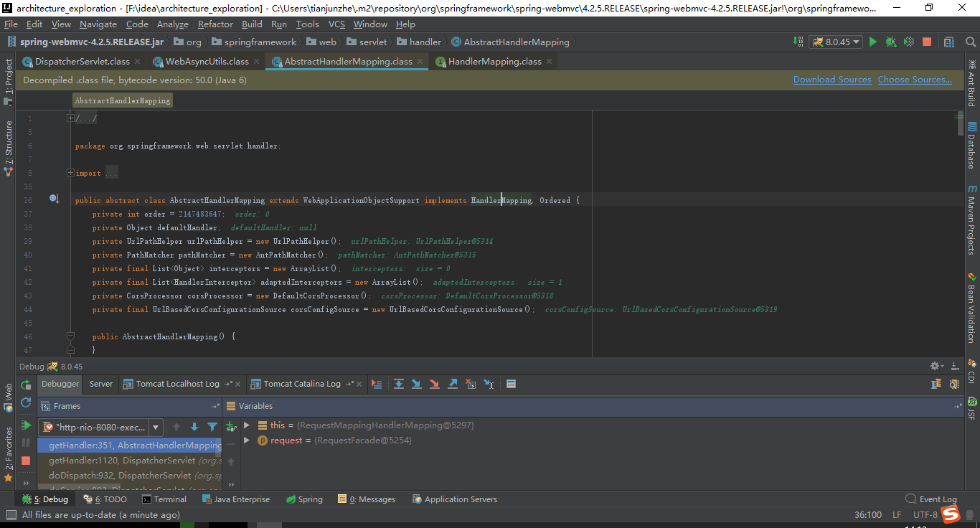This screenshot has height=528, width=980.
Task: Start debugging with the bug icon
Action: [x=890, y=42]
